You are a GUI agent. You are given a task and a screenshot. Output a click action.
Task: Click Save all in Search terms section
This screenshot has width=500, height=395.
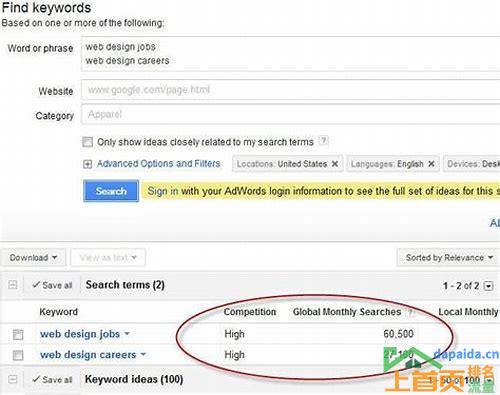point(52,285)
